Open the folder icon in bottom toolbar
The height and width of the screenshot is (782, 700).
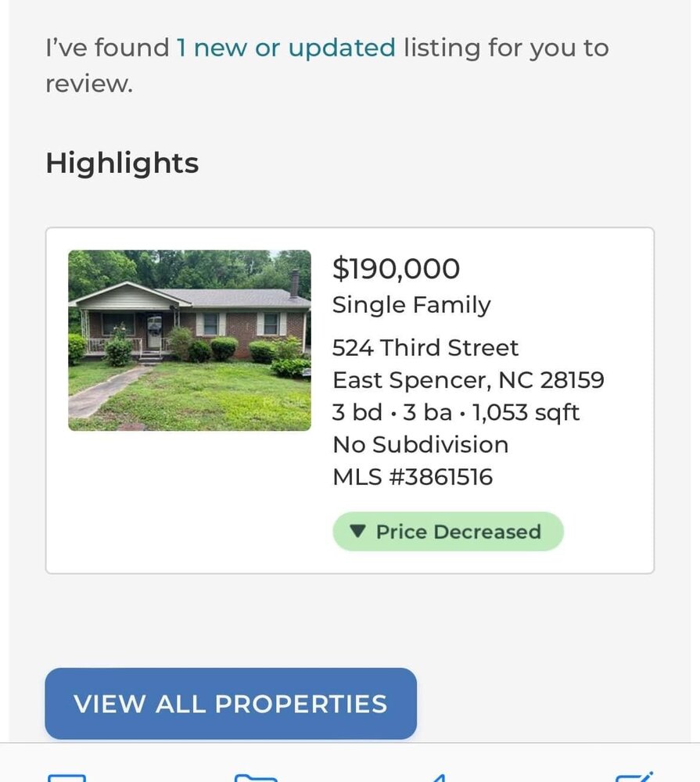click(256, 777)
